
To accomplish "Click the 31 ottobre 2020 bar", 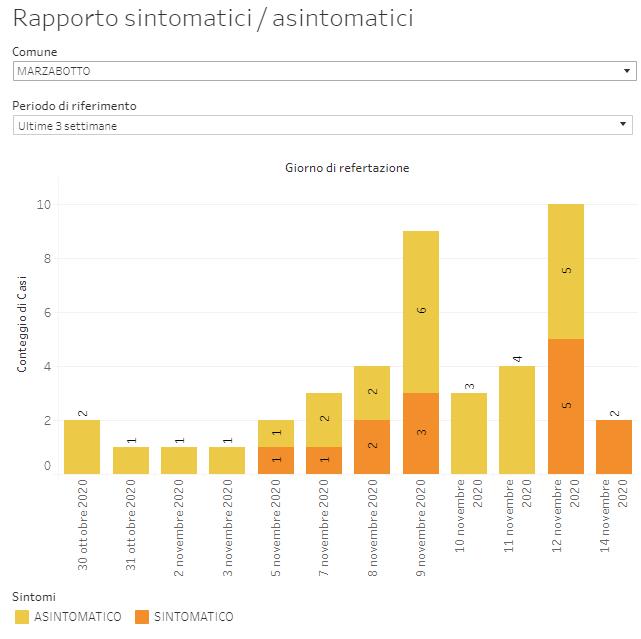I will (130, 460).
